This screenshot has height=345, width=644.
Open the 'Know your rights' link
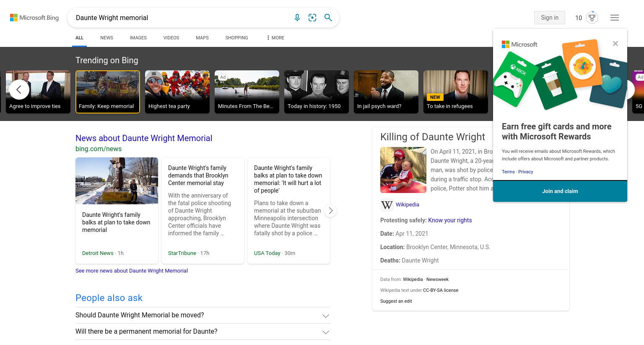tap(450, 220)
